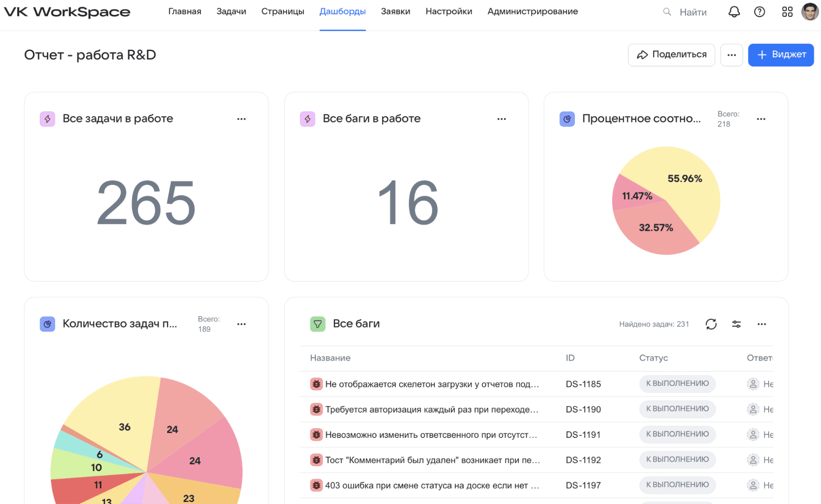Click bug icon for DS-1185 row
The height and width of the screenshot is (504, 821).
click(316, 384)
